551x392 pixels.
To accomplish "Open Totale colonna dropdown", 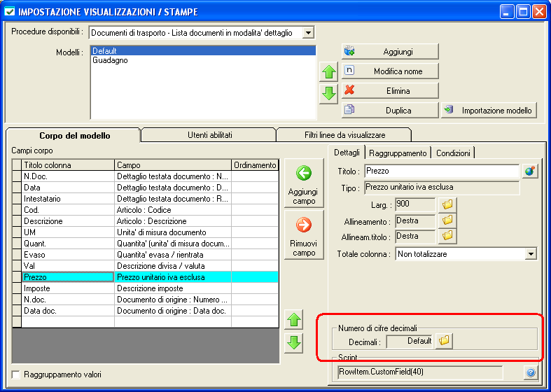I will [531, 253].
